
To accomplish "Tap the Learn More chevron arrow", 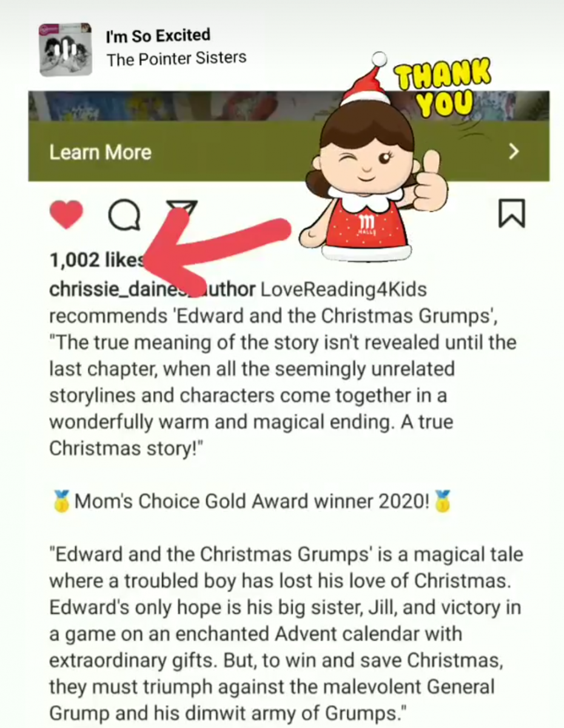I will pos(514,152).
